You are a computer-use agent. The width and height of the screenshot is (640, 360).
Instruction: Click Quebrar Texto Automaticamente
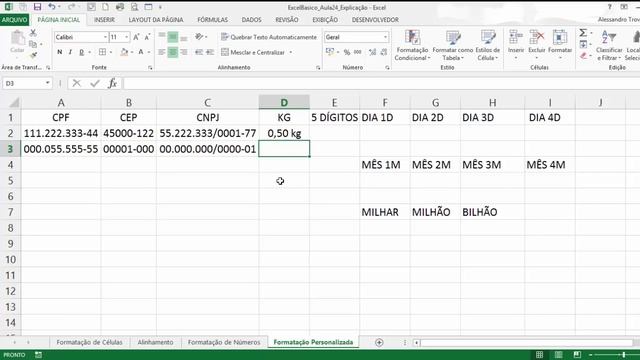point(269,37)
